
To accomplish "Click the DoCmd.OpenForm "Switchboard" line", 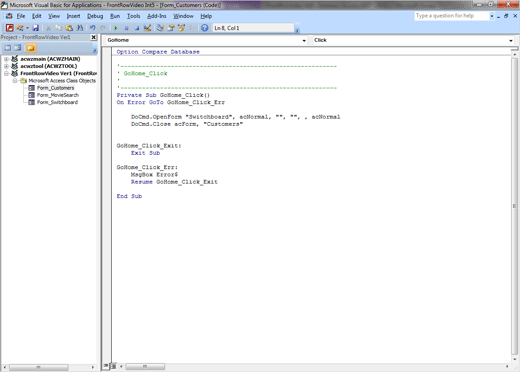I will [235, 117].
